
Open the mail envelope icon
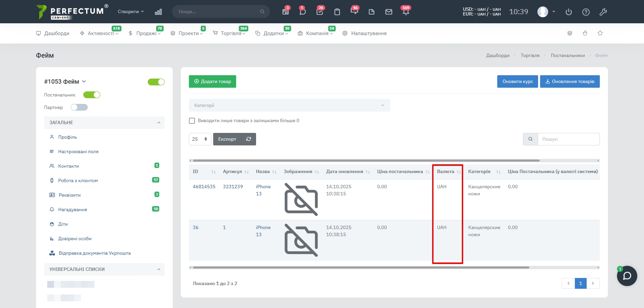(389, 12)
